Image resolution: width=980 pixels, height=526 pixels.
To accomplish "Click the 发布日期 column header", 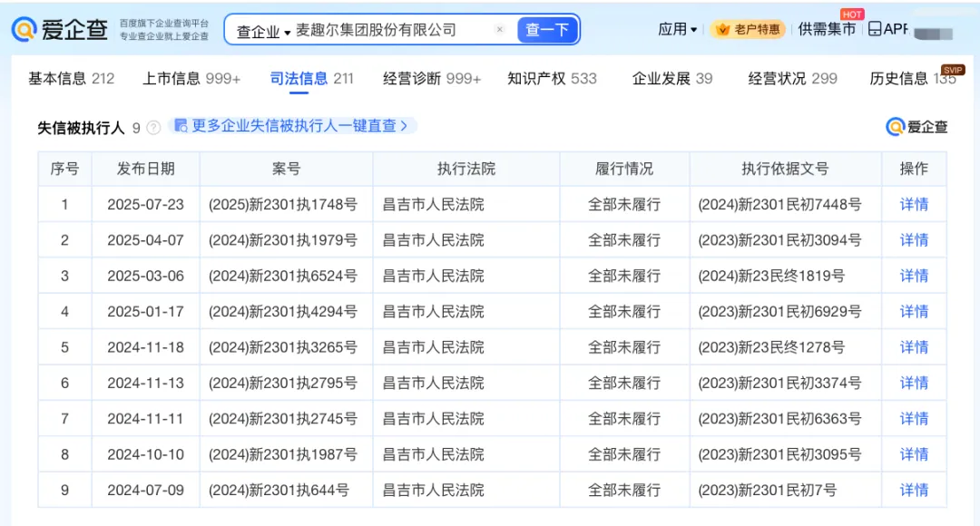I will point(145,169).
